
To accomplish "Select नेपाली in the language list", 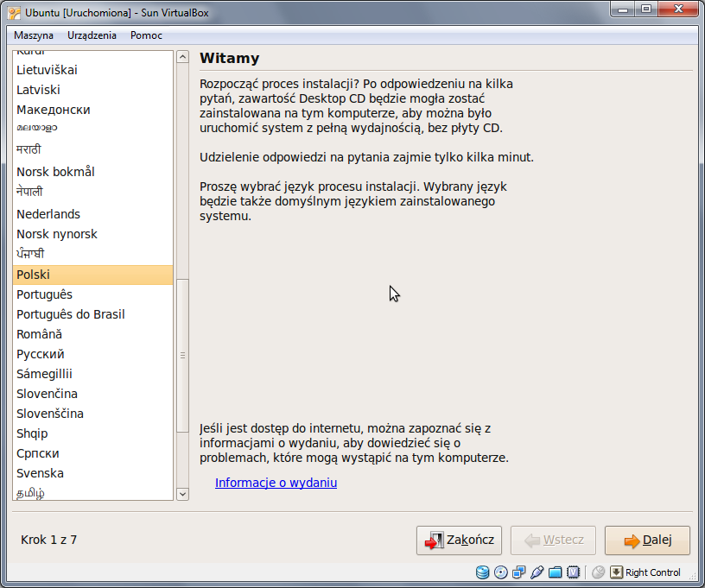I will [92, 193].
